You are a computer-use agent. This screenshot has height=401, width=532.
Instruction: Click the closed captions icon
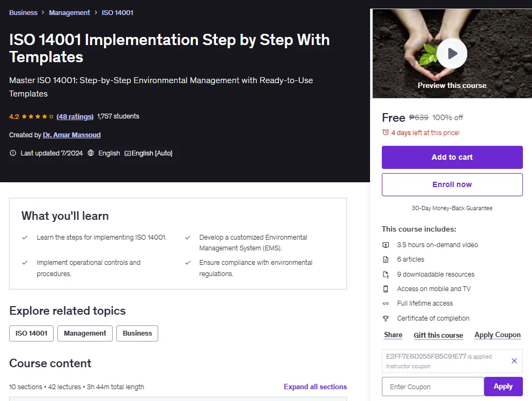click(128, 153)
